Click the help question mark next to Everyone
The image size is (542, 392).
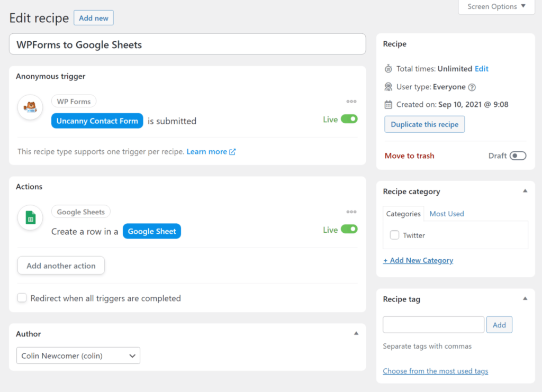[x=472, y=87]
